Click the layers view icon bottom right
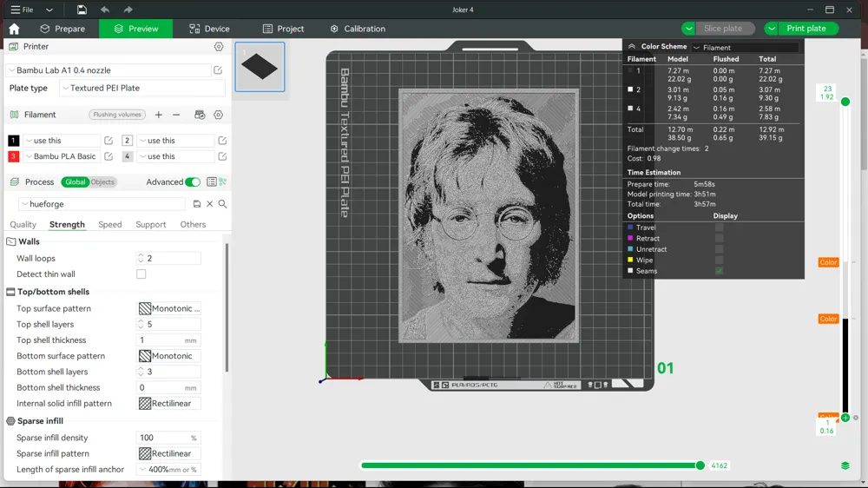 pyautogui.click(x=845, y=465)
